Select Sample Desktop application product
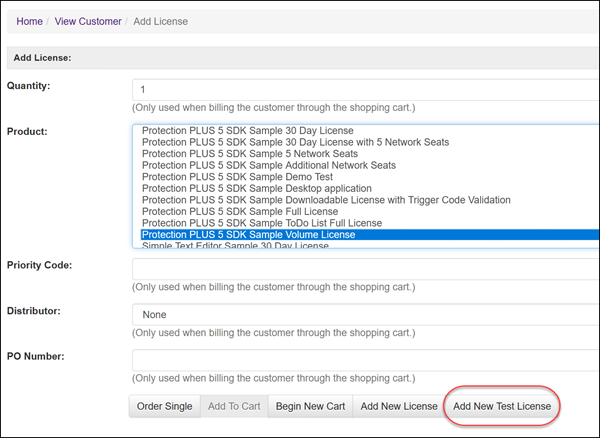This screenshot has width=600, height=438. coord(370,188)
